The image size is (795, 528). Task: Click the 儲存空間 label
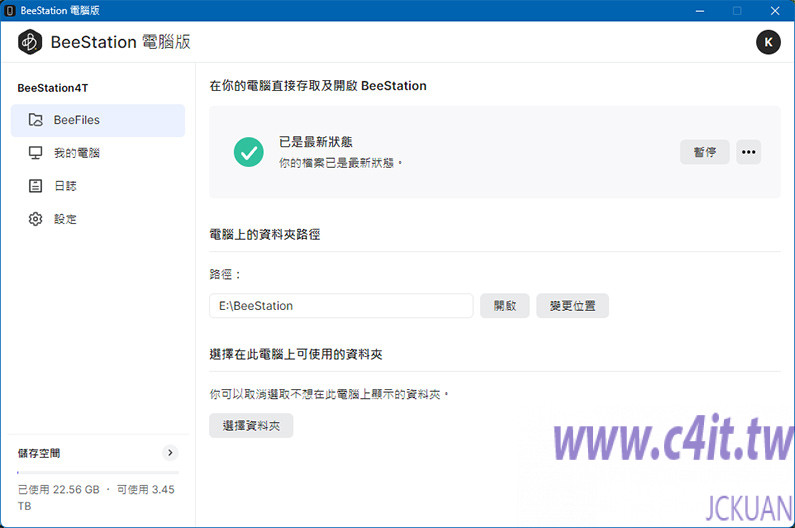pos(39,453)
